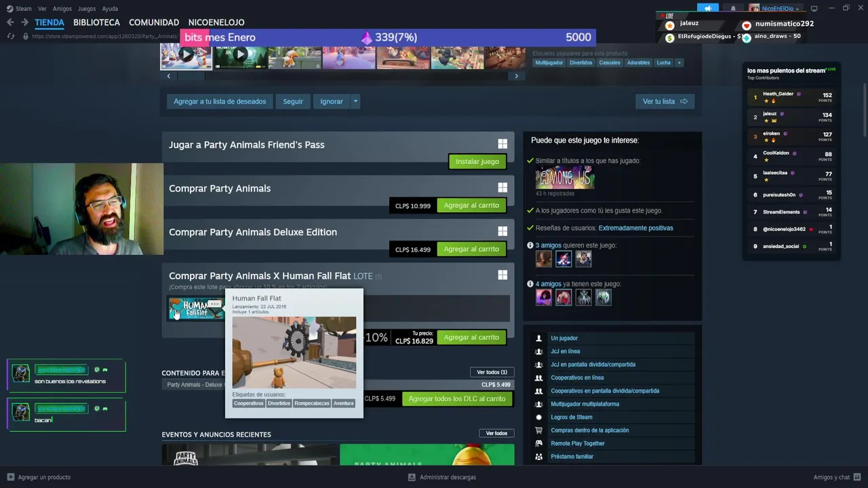Open the NICOENELOJO profile tab
868x488 pixels.
point(216,22)
